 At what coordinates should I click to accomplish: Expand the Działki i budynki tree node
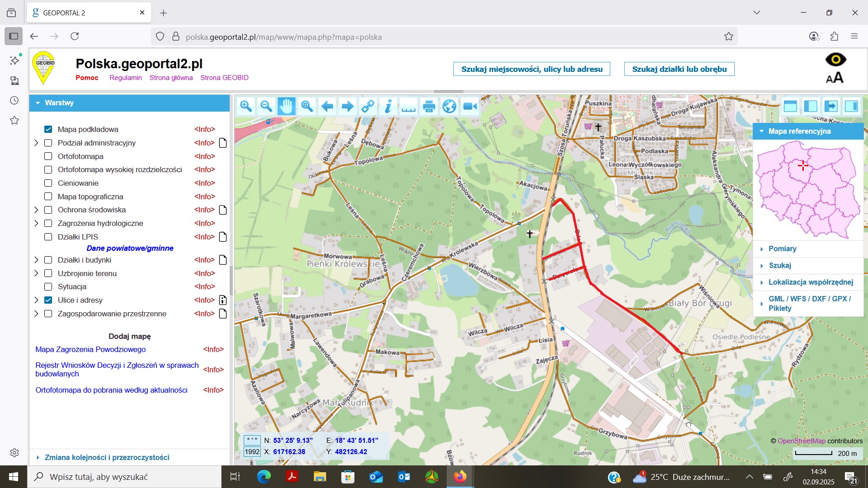(36, 260)
